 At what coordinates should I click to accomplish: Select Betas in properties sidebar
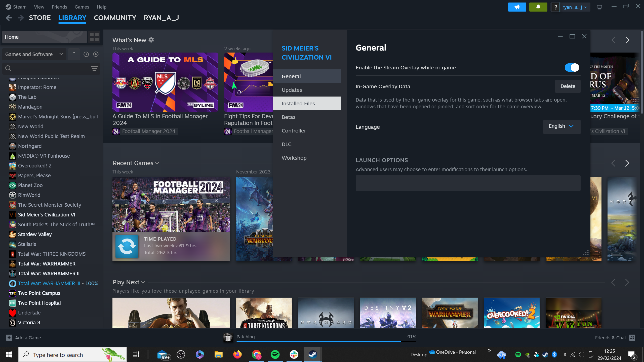pos(307,117)
